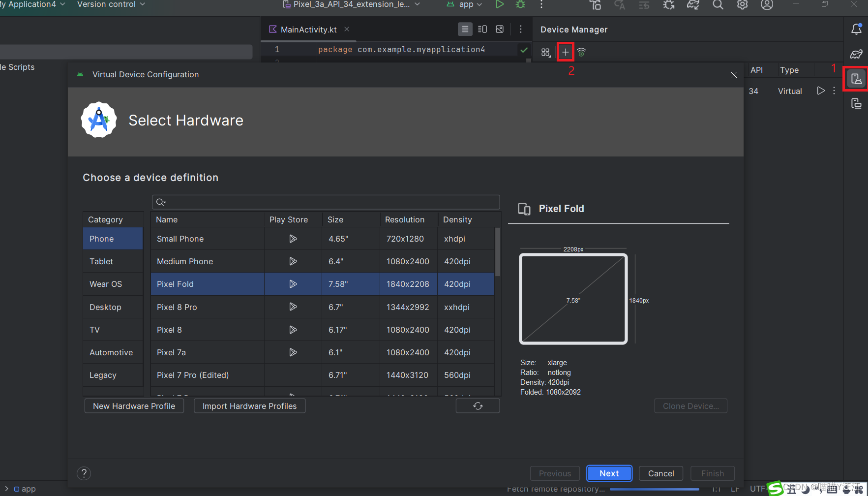
Task: Open search options in device search field
Action: [161, 202]
